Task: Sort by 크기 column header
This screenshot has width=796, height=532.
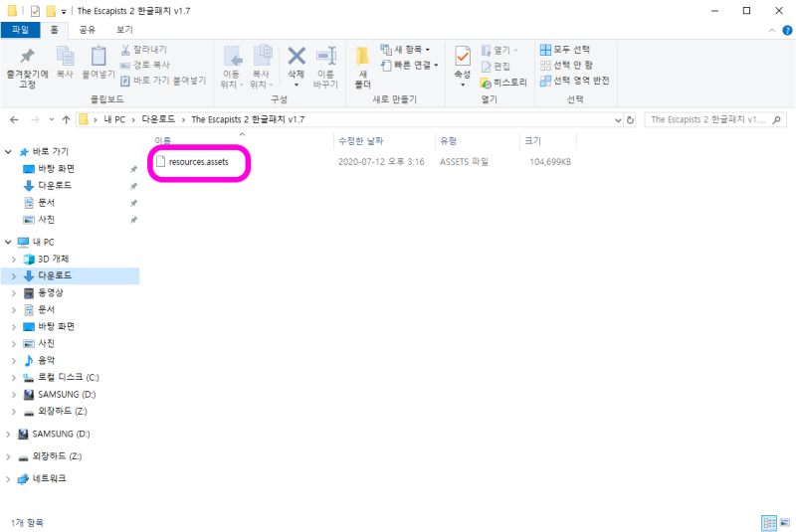Action: tap(532, 141)
